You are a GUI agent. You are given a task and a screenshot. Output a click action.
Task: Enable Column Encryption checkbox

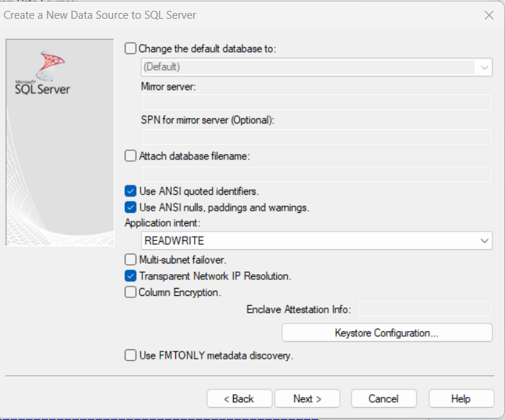131,292
